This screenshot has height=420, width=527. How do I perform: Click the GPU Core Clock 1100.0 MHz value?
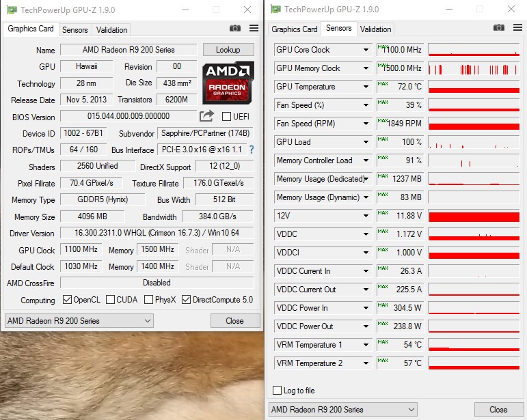pyautogui.click(x=400, y=50)
